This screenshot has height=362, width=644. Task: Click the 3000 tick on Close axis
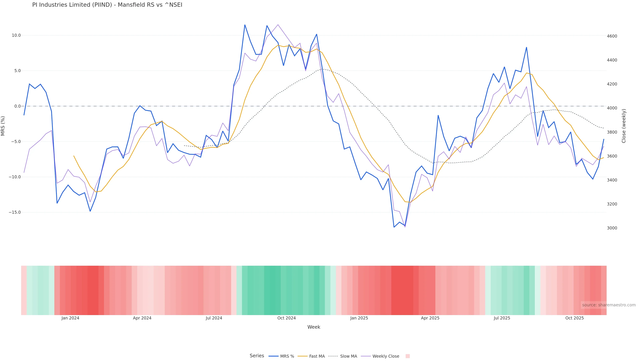(612, 228)
